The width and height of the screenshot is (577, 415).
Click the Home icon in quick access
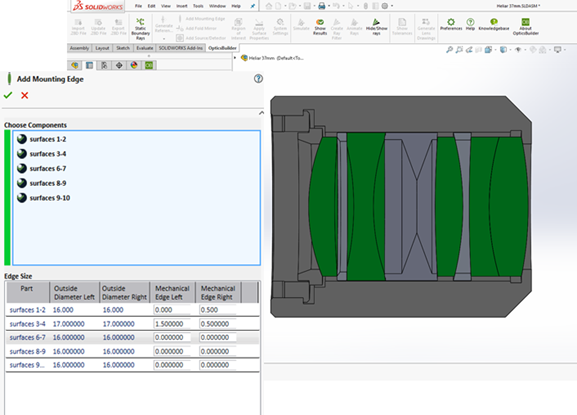click(x=269, y=6)
